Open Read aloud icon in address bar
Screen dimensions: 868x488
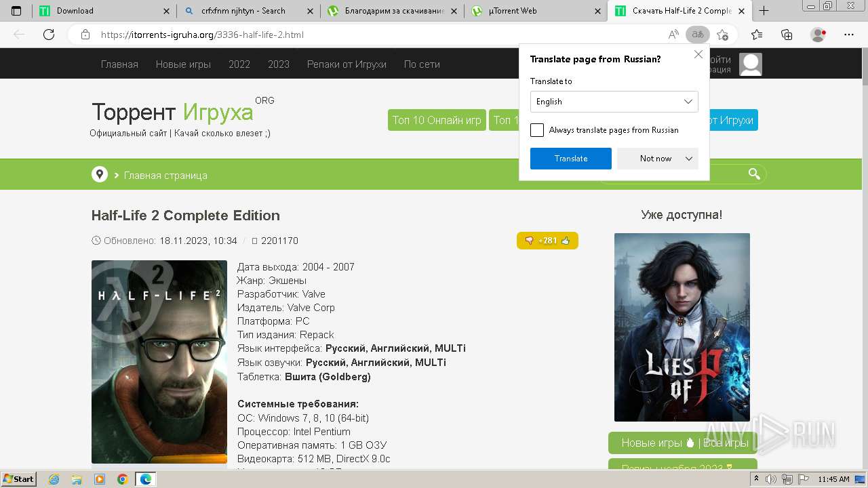pyautogui.click(x=673, y=35)
